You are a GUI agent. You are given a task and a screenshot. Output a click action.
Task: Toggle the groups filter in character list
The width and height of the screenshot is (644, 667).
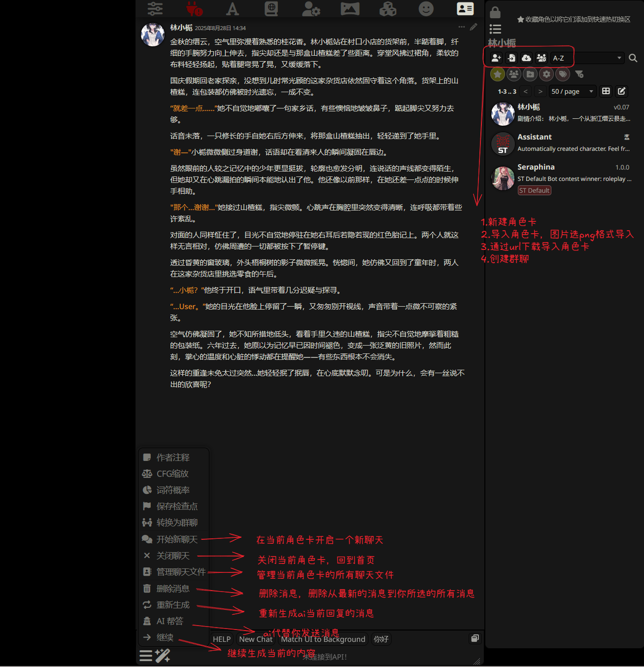pos(514,74)
